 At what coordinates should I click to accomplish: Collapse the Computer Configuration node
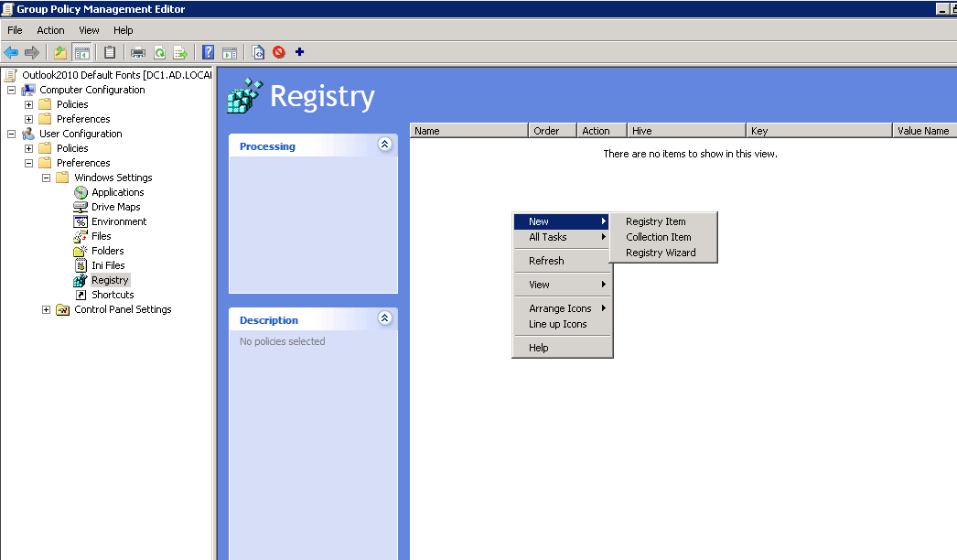[x=11, y=90]
